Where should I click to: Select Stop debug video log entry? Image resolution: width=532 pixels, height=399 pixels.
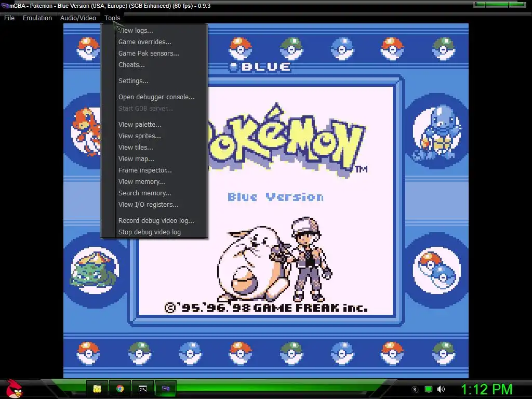(155, 232)
